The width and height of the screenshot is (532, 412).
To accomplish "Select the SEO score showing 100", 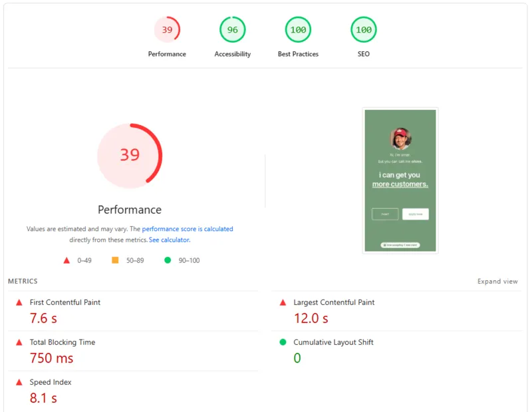I will coord(362,29).
